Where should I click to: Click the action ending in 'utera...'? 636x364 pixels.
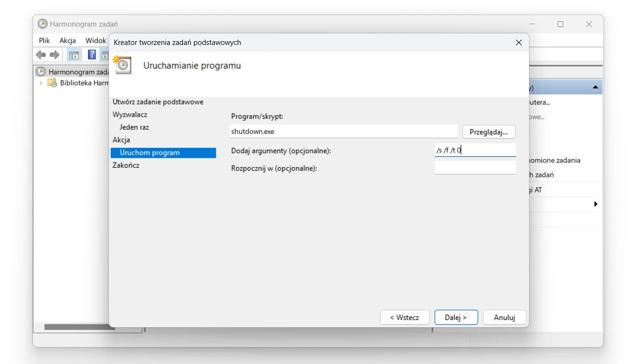coord(540,102)
